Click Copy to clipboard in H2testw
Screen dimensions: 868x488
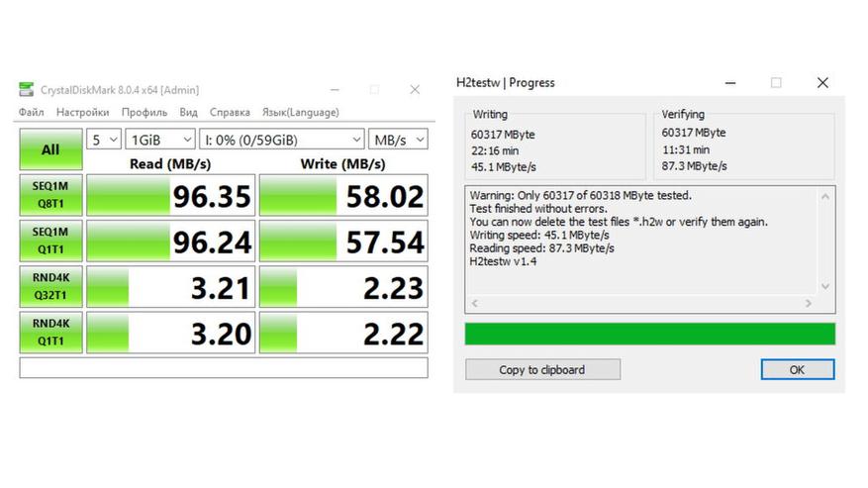coord(542,369)
